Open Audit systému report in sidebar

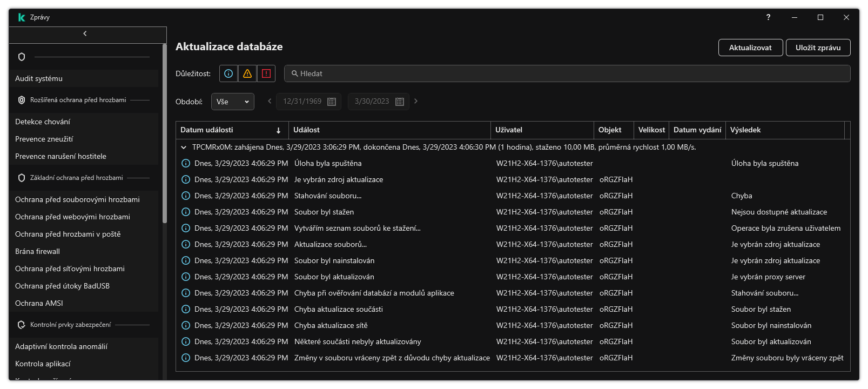click(39, 78)
